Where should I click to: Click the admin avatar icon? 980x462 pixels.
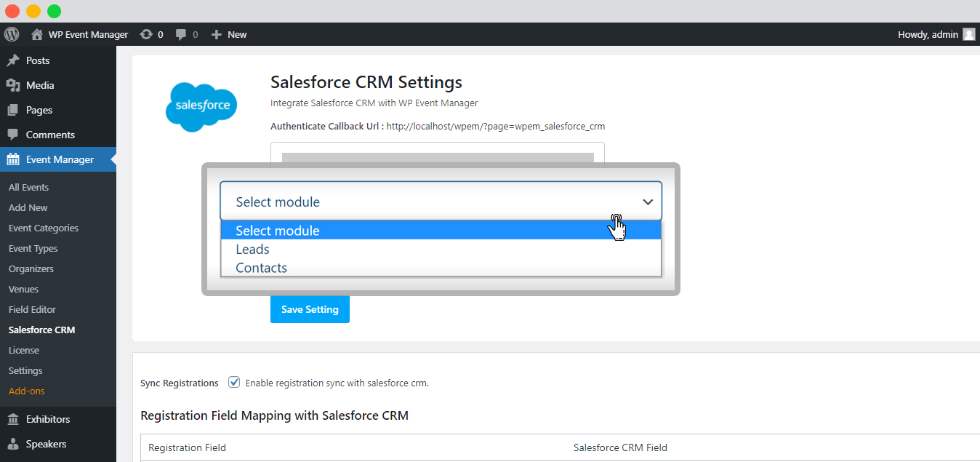click(x=969, y=34)
